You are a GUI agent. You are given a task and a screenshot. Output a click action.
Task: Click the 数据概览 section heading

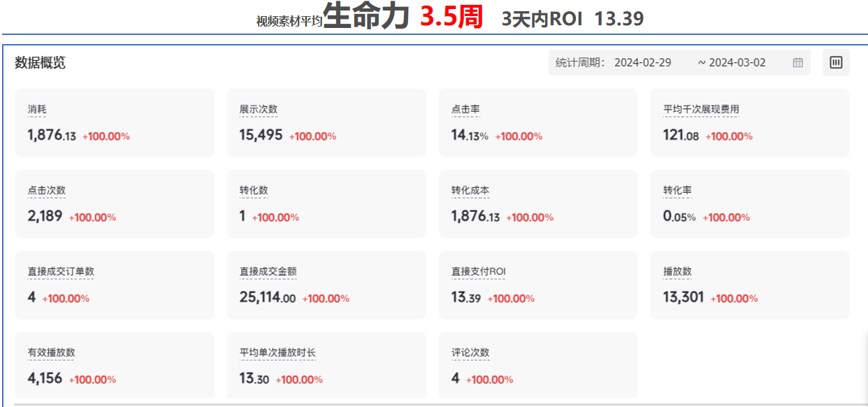point(41,62)
